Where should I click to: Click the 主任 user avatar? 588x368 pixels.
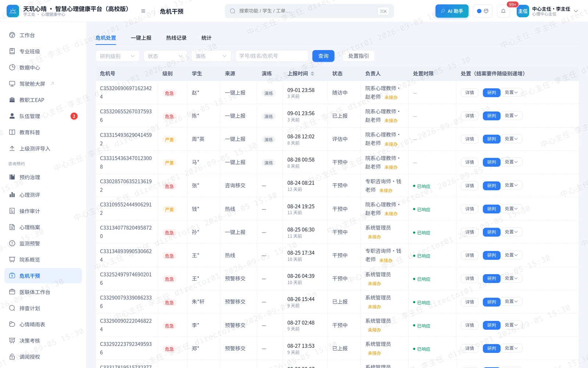(x=523, y=11)
